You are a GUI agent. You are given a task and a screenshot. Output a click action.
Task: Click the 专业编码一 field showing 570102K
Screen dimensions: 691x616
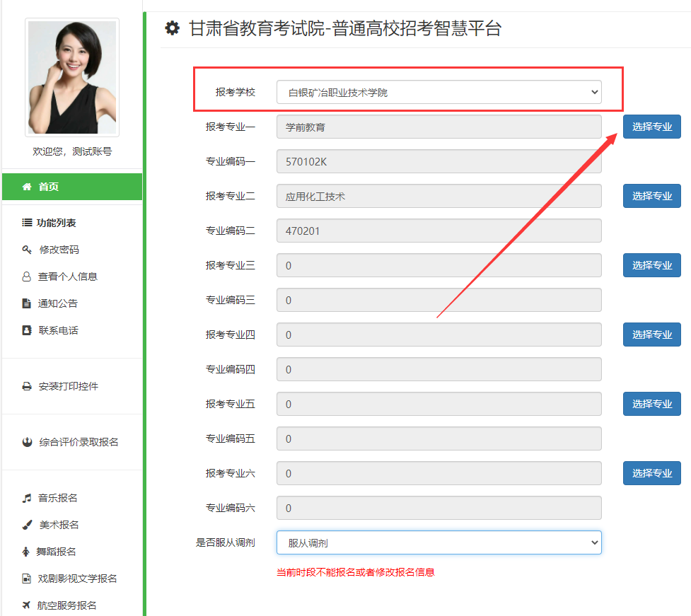coord(439,161)
